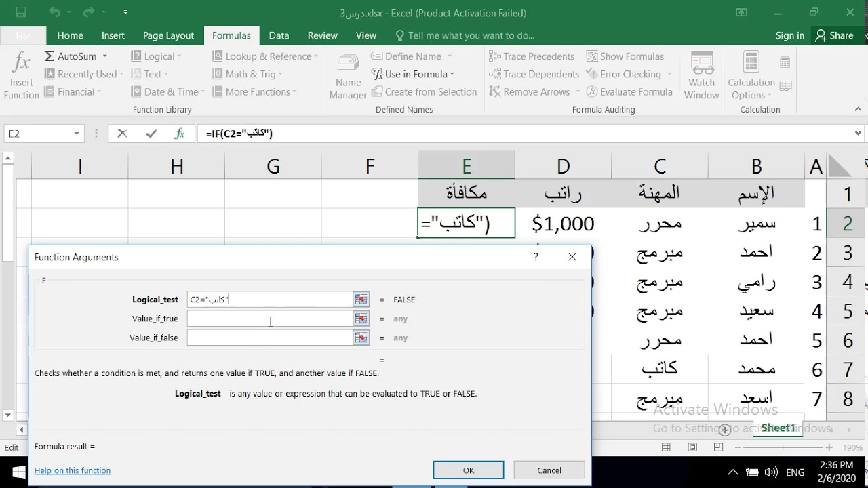Viewport: 868px width, 488px height.
Task: Open the File menu
Action: 22,35
